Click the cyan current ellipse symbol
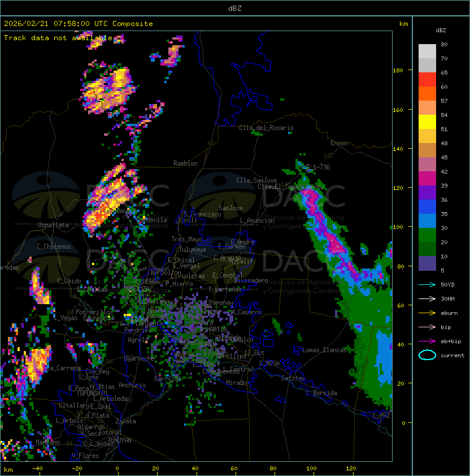 [x=427, y=355]
